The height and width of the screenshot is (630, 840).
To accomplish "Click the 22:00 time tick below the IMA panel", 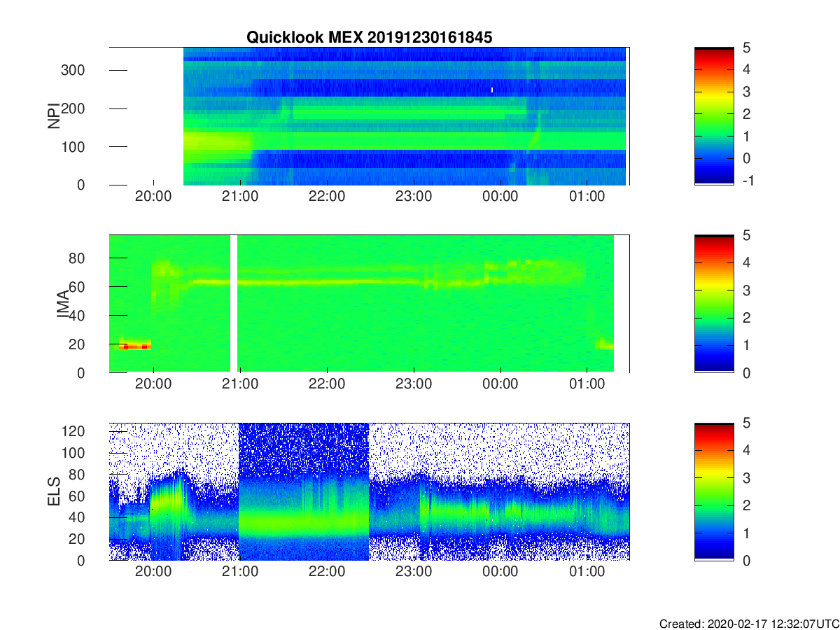I will tap(327, 384).
